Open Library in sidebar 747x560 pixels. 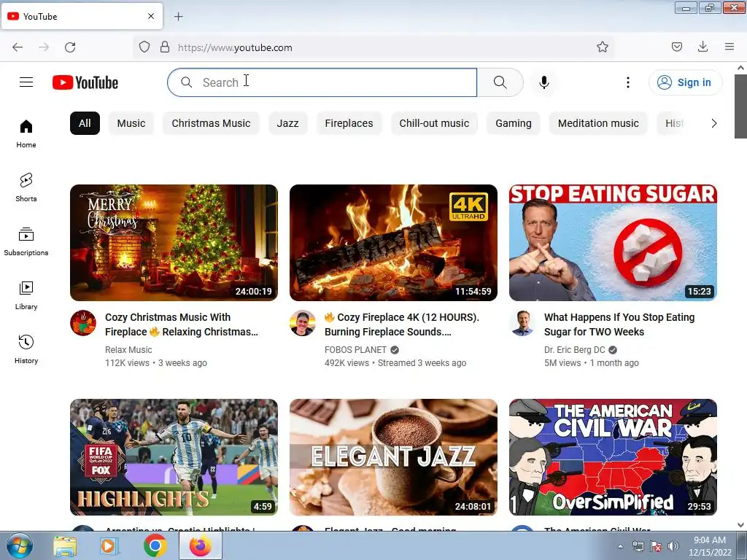(x=26, y=295)
